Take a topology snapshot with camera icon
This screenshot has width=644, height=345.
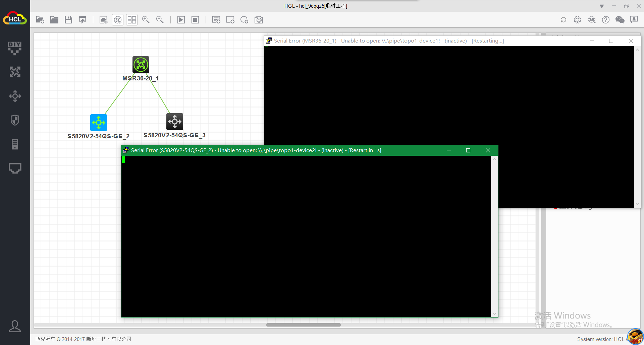259,20
